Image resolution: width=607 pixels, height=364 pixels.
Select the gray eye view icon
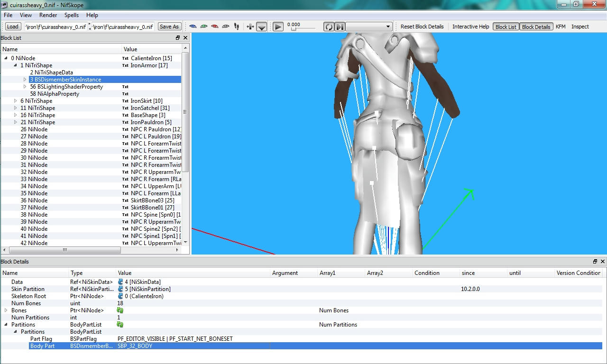point(226,27)
